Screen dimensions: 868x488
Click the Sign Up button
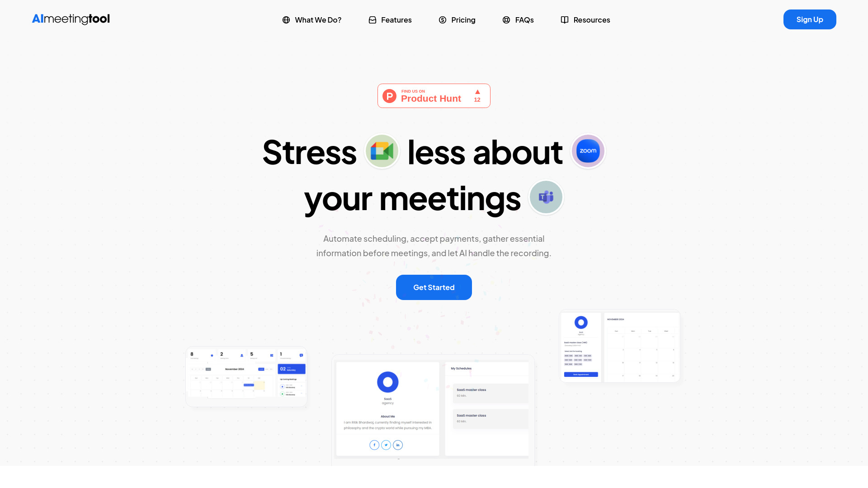pyautogui.click(x=810, y=19)
